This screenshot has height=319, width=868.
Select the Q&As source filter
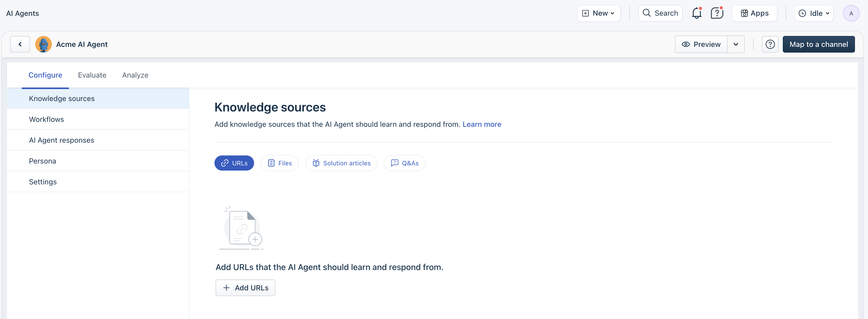404,163
